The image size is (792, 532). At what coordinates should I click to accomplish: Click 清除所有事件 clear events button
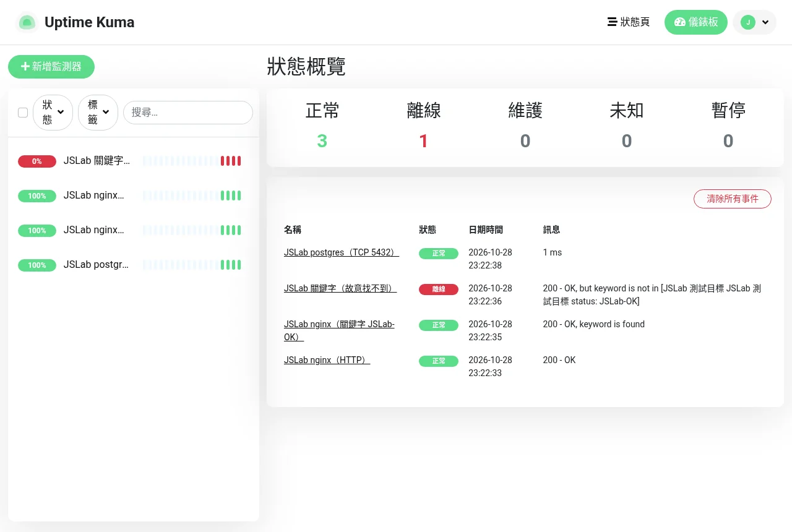[733, 199]
